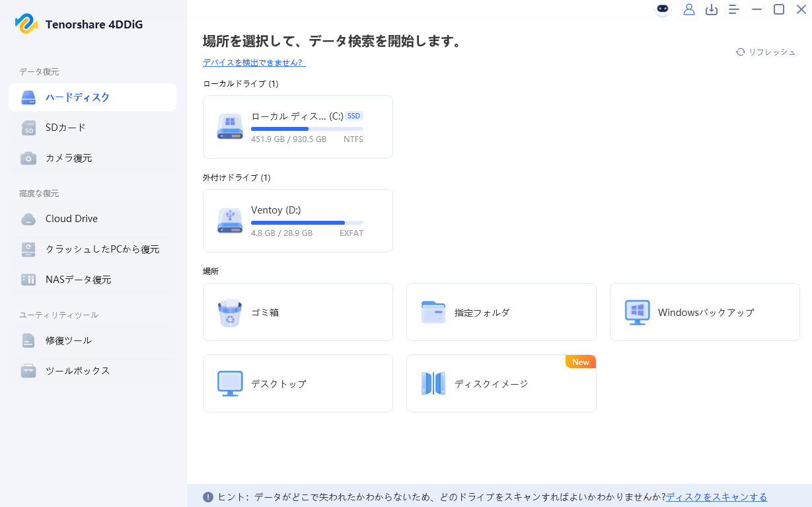Open the user account icon

[689, 9]
